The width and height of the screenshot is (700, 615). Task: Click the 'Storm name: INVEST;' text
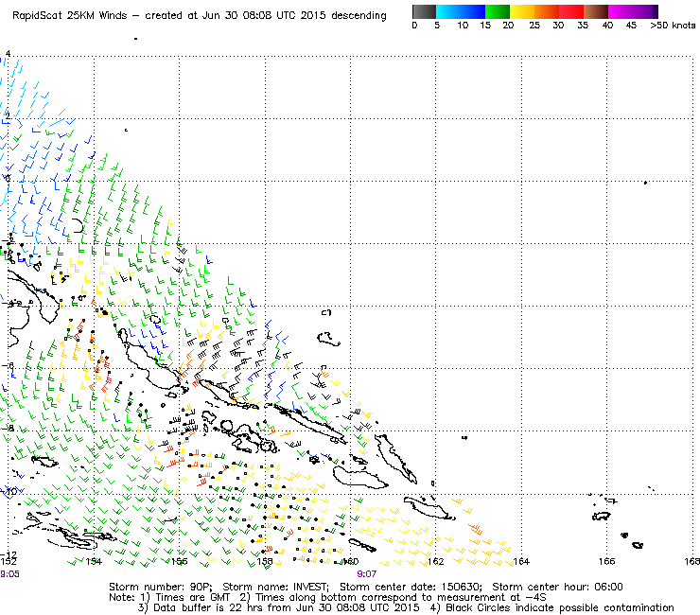[275, 587]
